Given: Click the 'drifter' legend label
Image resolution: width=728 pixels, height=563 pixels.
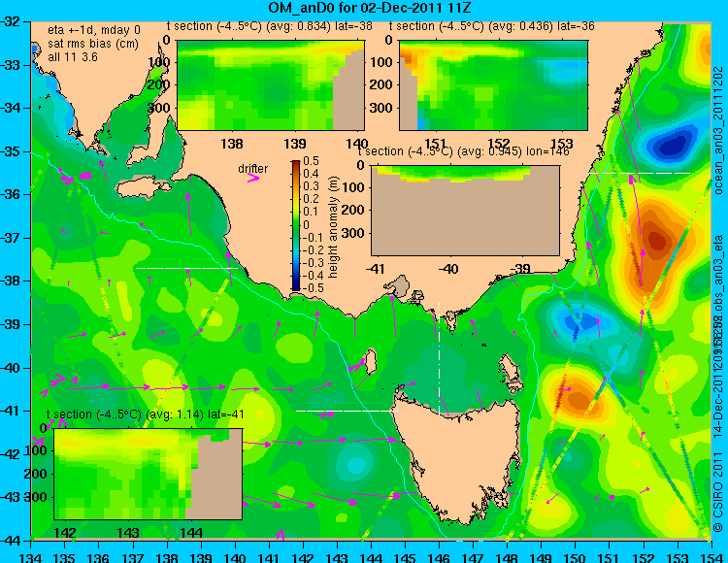Looking at the screenshot, I should (253, 169).
